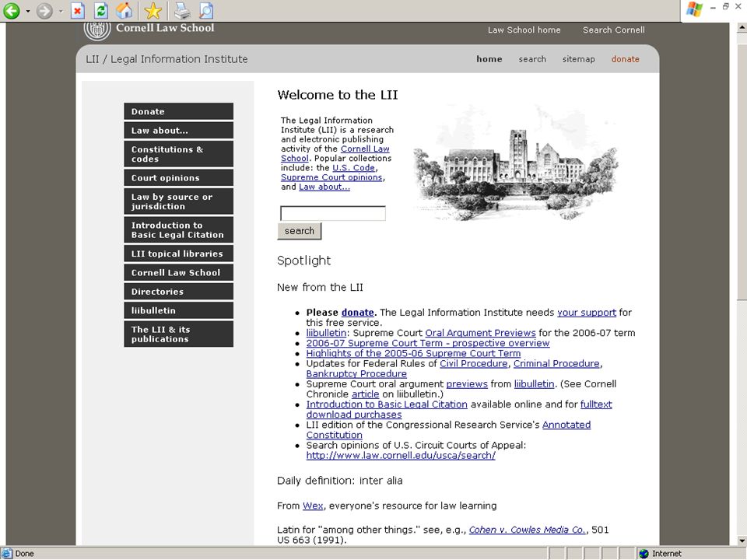Image resolution: width=747 pixels, height=560 pixels.
Task: Click the browser Forward arrow button
Action: click(44, 10)
